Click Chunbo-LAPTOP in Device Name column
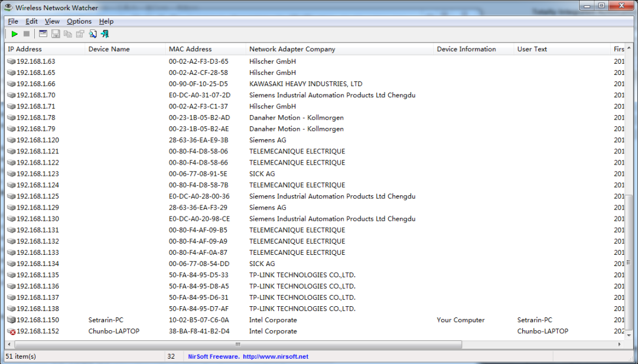 (x=114, y=332)
